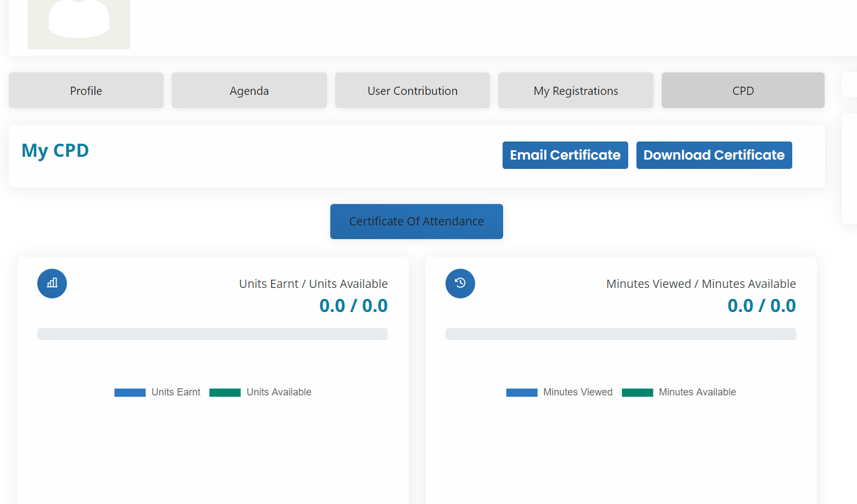Open Certificate Of Attendance
Image resolution: width=857 pixels, height=504 pixels.
coord(416,222)
